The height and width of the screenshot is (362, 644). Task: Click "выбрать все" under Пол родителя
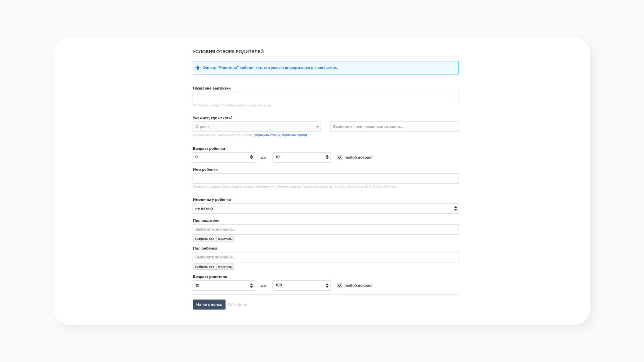[x=204, y=239]
